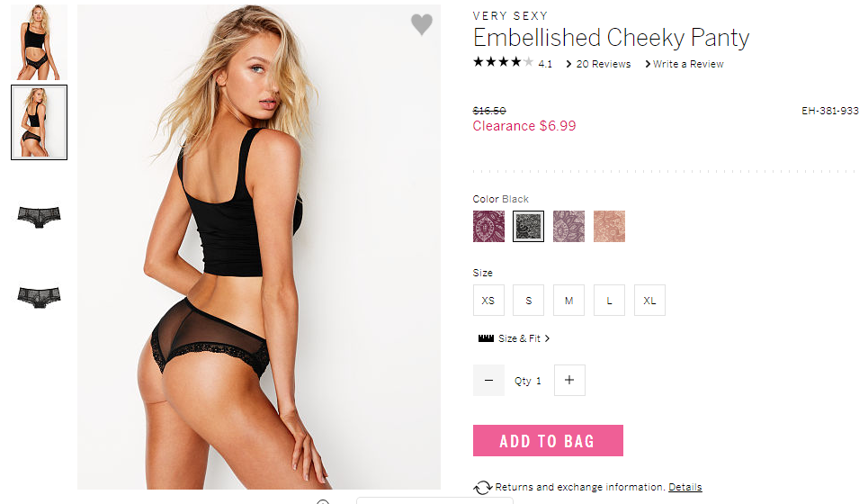Increase quantity with the plus button
868x504 pixels.
[569, 380]
